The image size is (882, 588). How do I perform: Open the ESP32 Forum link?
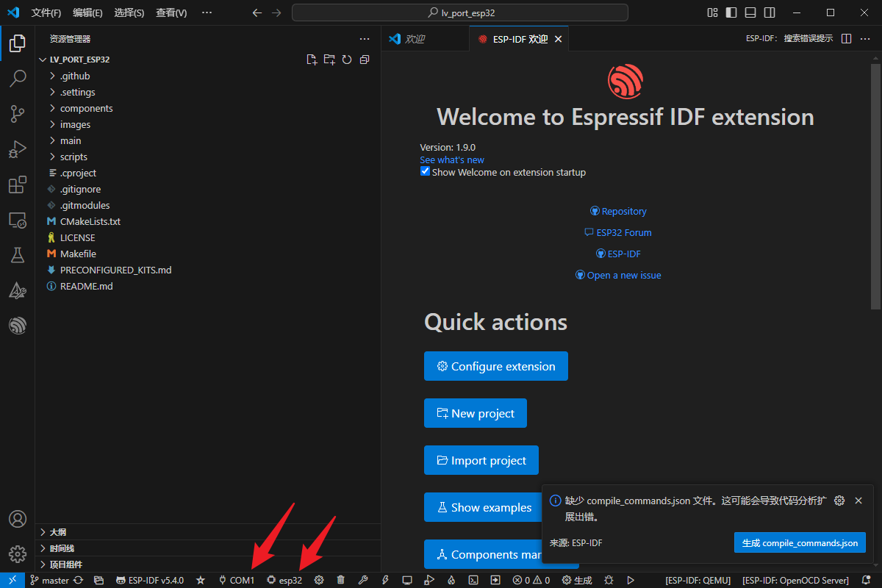click(x=618, y=232)
